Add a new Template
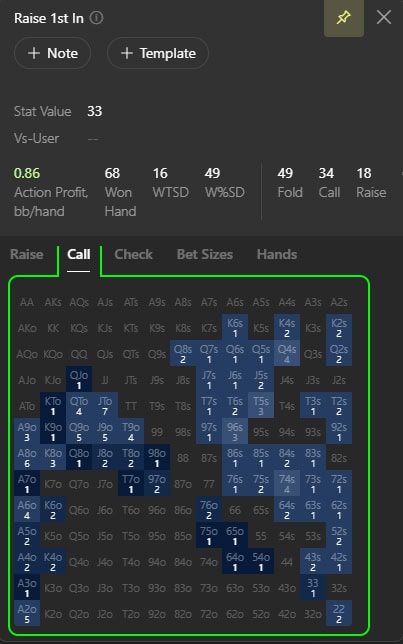 (158, 53)
